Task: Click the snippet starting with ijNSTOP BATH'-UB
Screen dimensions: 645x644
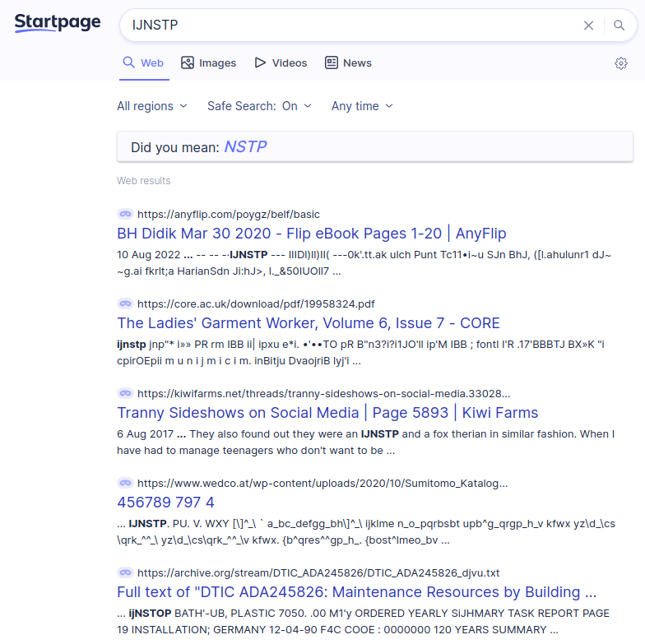Action: 363,622
